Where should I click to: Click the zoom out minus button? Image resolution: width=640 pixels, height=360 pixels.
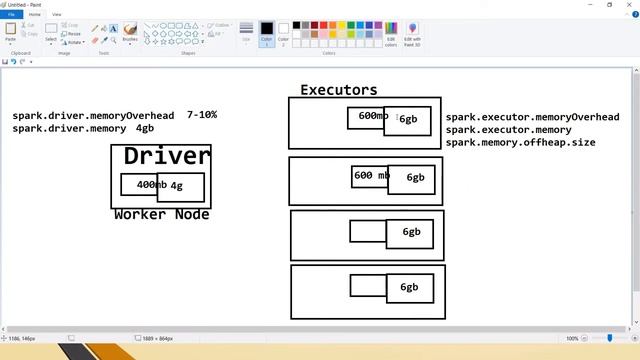click(584, 338)
